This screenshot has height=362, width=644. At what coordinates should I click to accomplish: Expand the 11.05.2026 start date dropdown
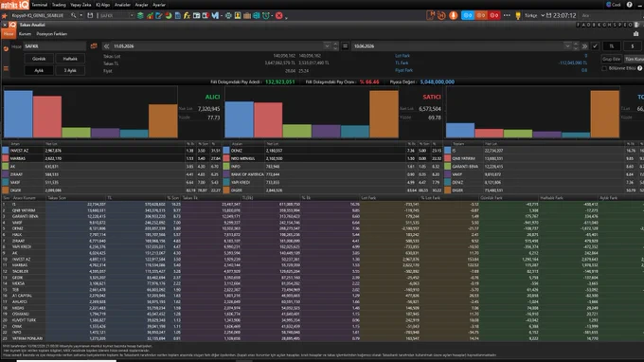[327, 46]
